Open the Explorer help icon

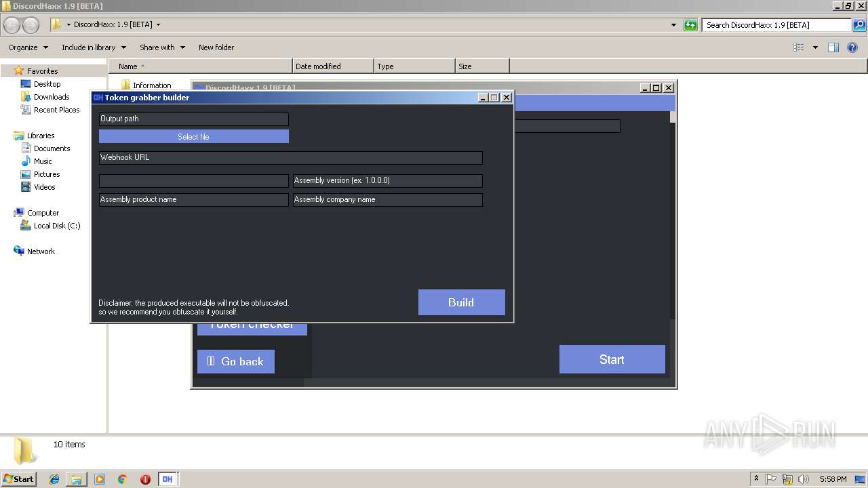pos(853,47)
